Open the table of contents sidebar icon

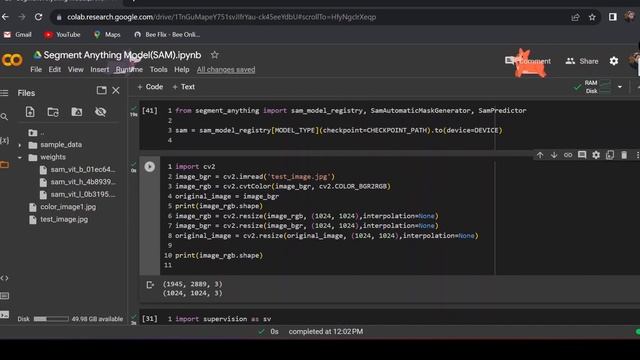(x=4, y=93)
